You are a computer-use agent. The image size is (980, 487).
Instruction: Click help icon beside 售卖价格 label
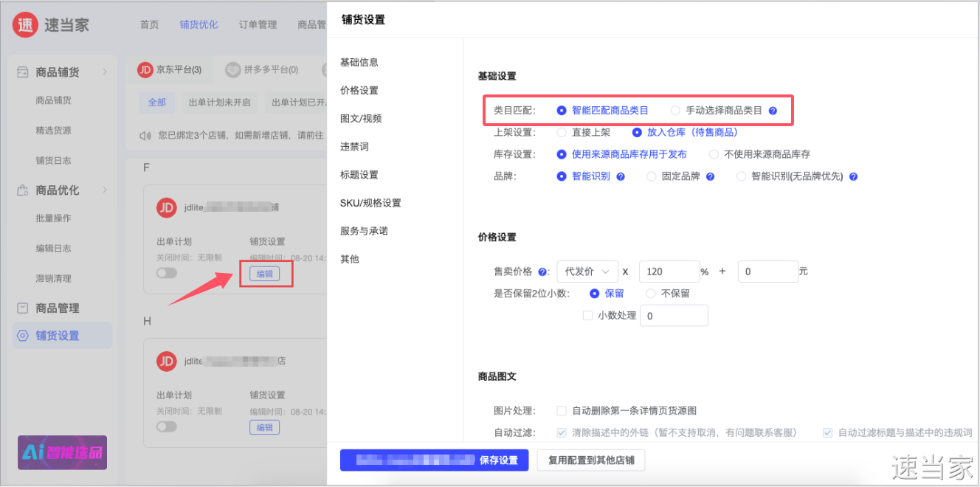click(543, 272)
